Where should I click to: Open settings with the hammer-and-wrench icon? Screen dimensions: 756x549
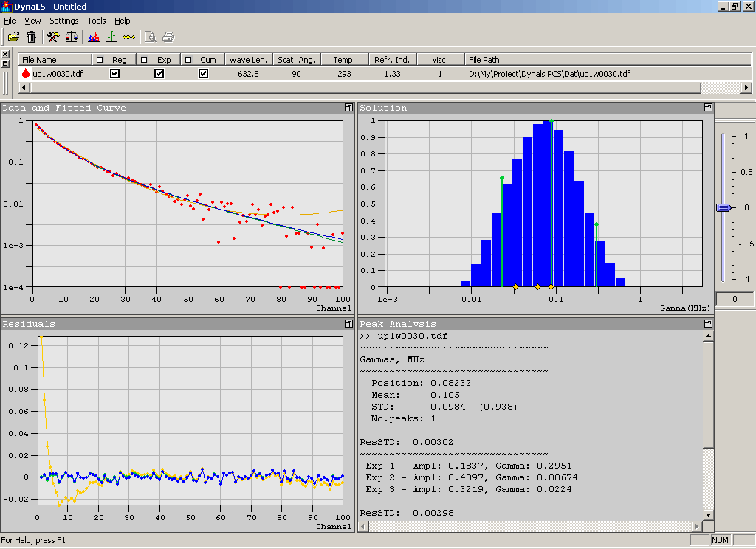pos(53,37)
